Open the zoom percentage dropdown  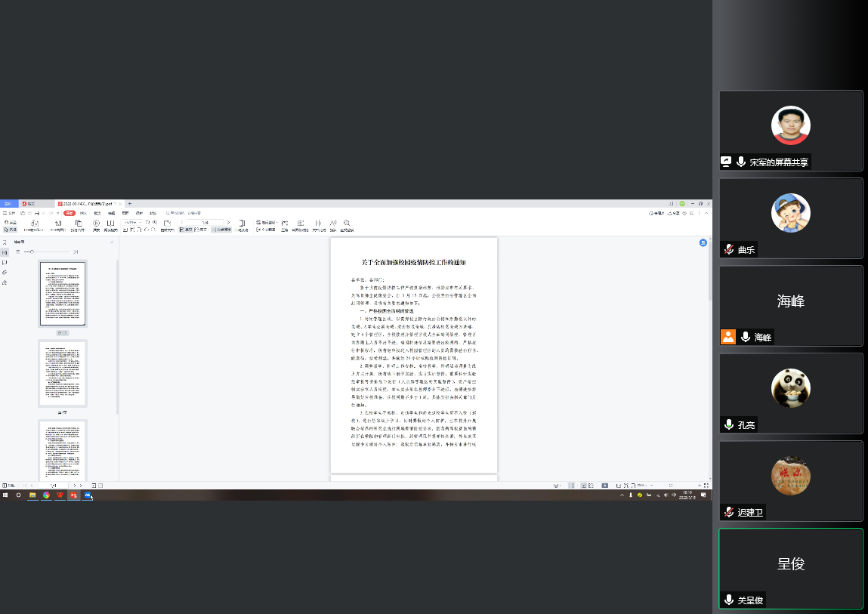(131, 223)
